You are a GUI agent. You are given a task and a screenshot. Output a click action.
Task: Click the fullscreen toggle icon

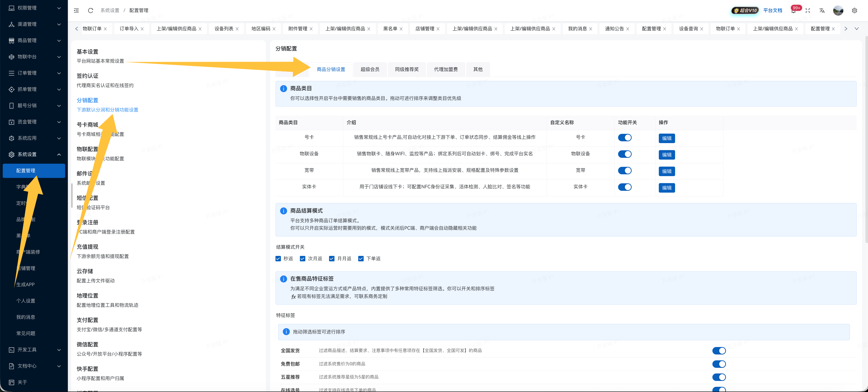pos(808,10)
